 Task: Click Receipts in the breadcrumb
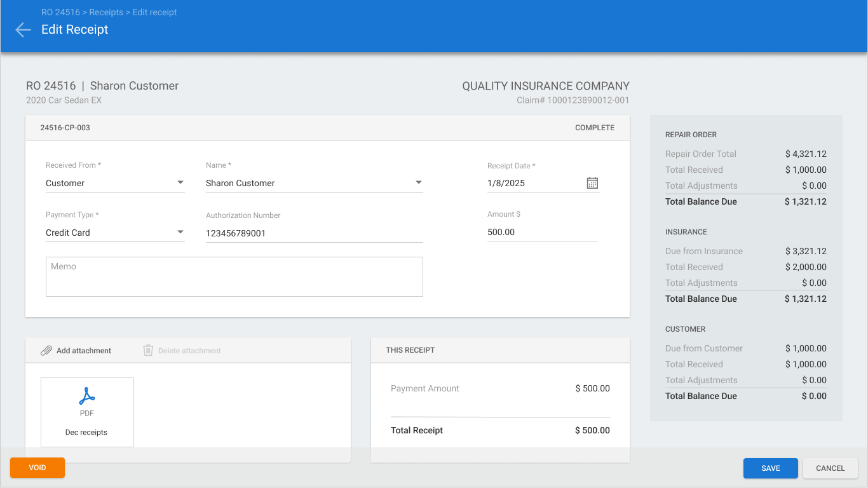tap(106, 12)
